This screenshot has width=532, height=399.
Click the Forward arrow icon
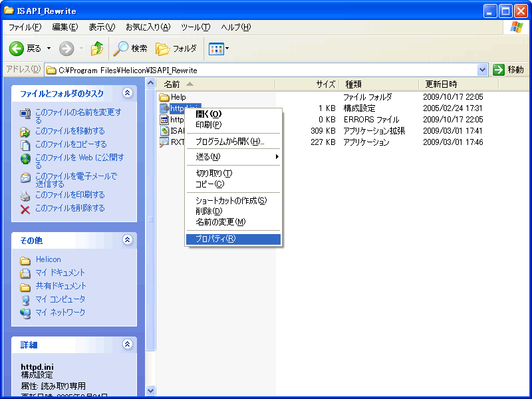pos(66,49)
